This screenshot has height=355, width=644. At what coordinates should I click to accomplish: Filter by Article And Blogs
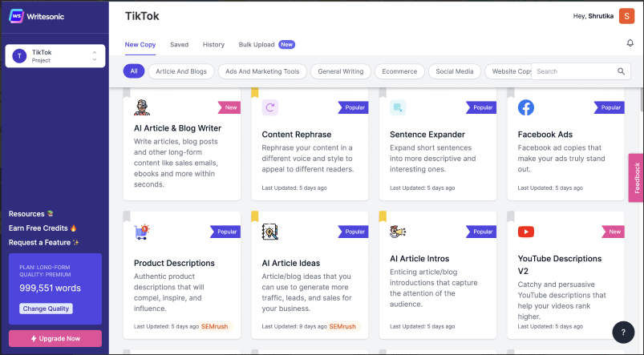coord(181,71)
